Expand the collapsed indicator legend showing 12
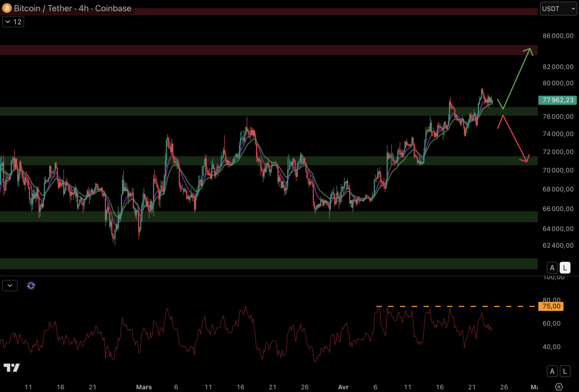This screenshot has width=579, height=392. click(13, 22)
